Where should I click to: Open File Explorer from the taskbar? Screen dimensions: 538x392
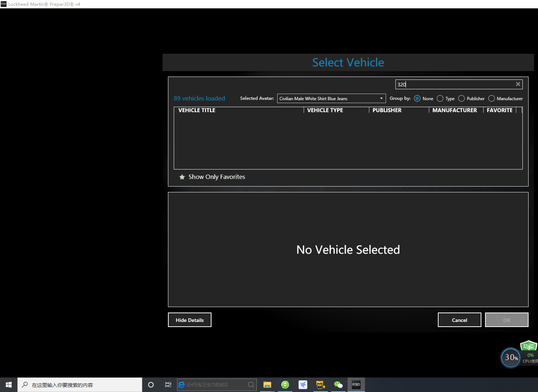coord(267,385)
